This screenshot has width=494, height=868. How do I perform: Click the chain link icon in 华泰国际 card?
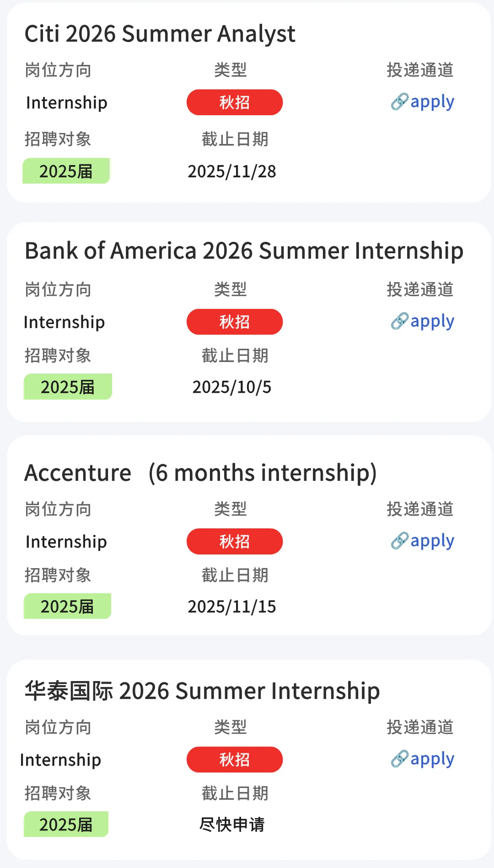click(x=399, y=759)
